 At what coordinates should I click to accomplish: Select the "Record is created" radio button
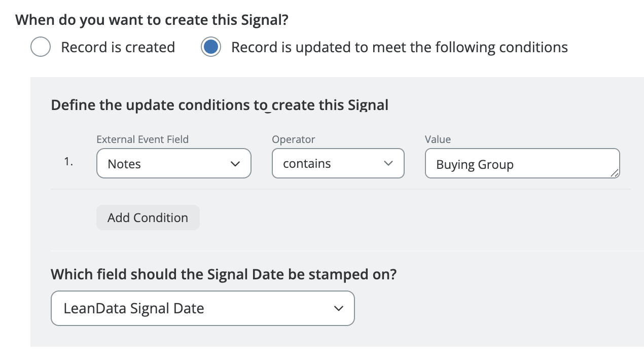tap(41, 47)
